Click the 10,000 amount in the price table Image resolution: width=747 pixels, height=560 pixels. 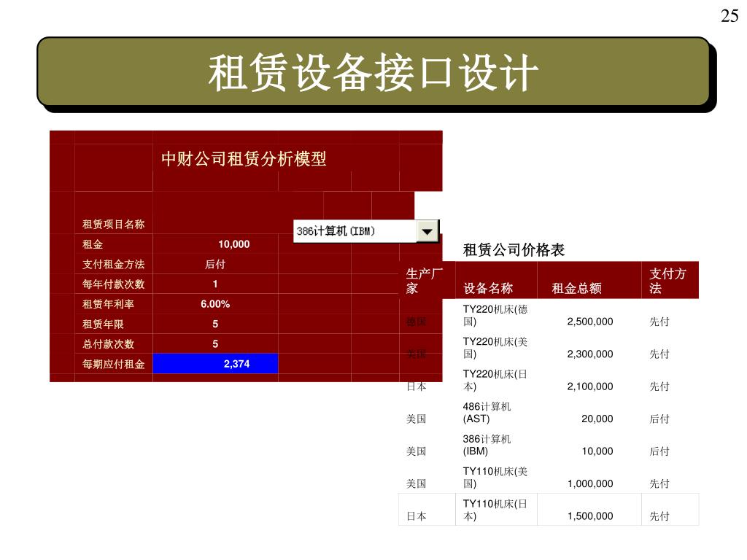[597, 451]
